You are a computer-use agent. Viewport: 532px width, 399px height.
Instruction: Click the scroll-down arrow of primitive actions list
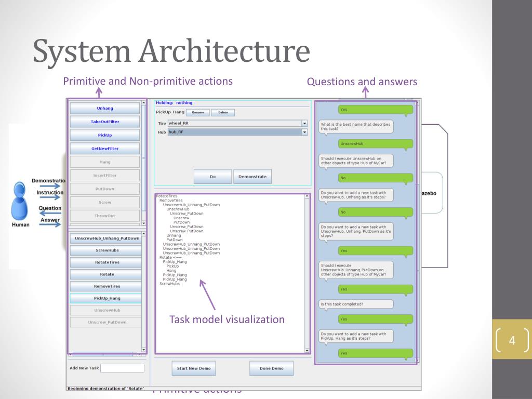[144, 223]
